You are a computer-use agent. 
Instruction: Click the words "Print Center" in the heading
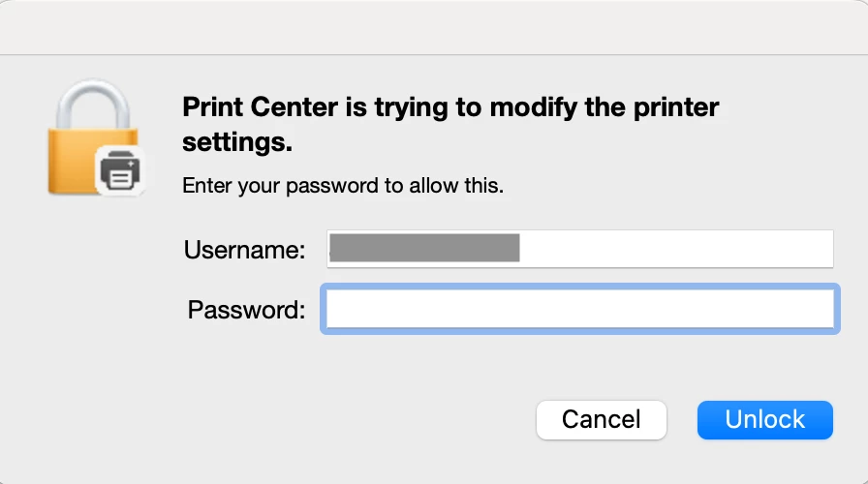pos(261,106)
